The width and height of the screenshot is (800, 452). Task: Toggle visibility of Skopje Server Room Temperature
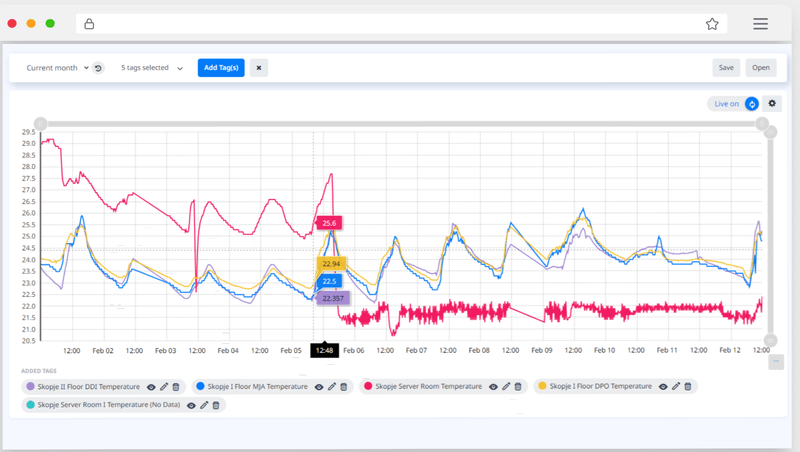[493, 386]
